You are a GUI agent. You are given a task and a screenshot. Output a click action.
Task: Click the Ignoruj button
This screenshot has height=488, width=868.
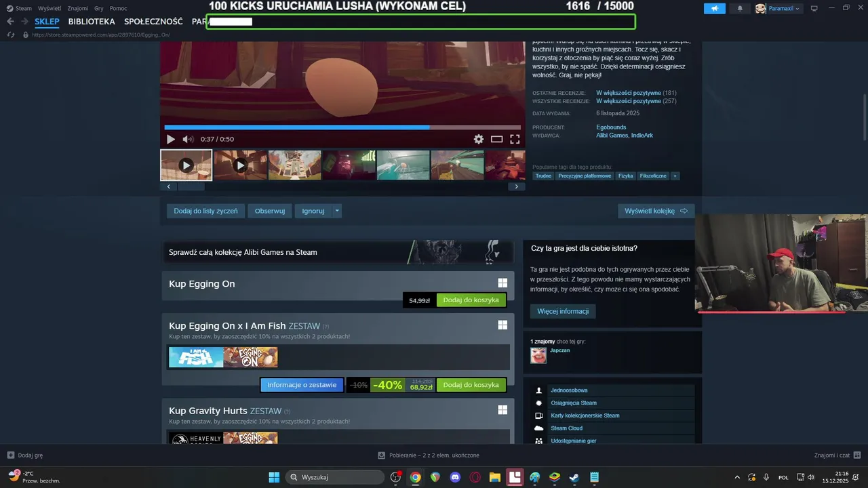(x=313, y=211)
